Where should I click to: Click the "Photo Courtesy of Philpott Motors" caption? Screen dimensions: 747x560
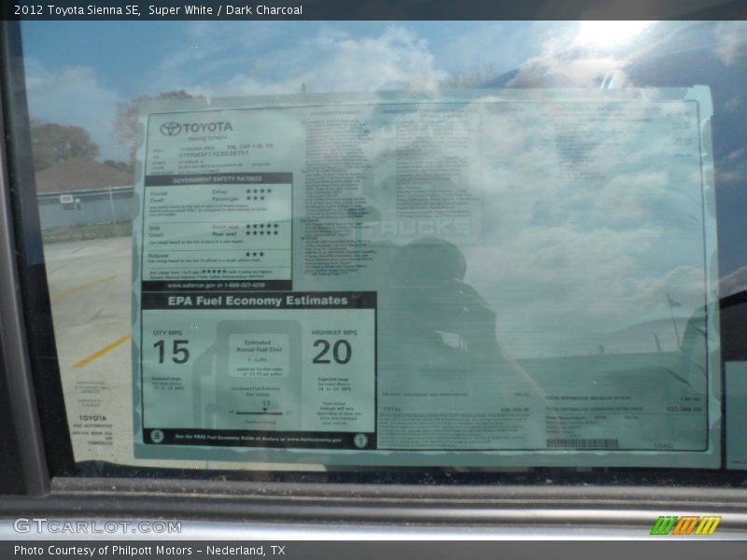(x=103, y=551)
